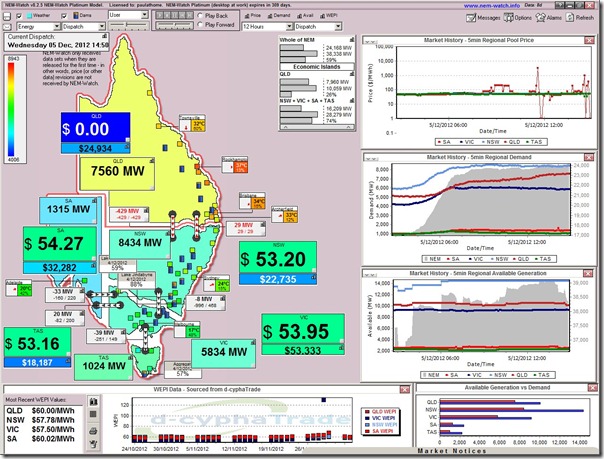Open the Demand chart from the toolbar
This screenshot has height=459, width=604.
279,15
